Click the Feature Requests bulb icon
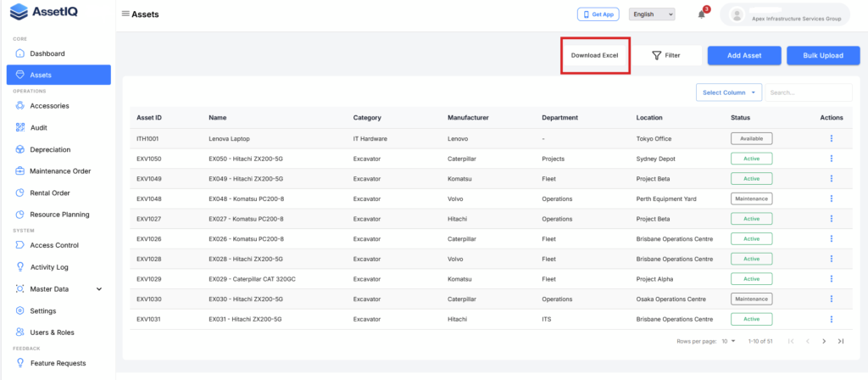The image size is (868, 380). pyautogui.click(x=20, y=363)
